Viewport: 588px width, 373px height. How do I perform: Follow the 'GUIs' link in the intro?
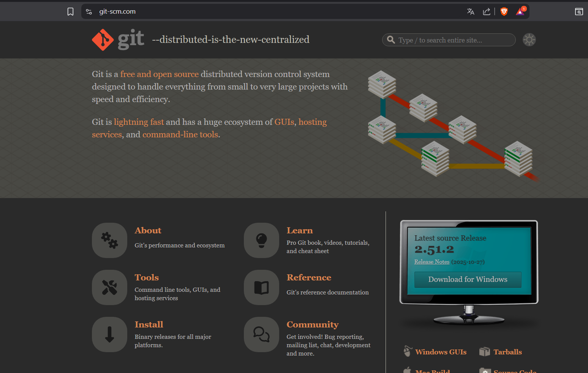284,122
